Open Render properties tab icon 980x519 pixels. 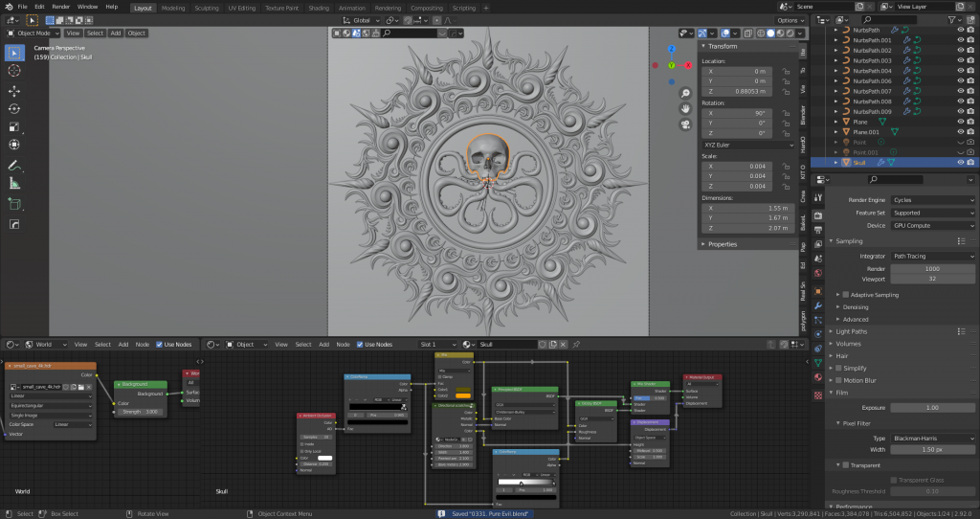point(818,215)
